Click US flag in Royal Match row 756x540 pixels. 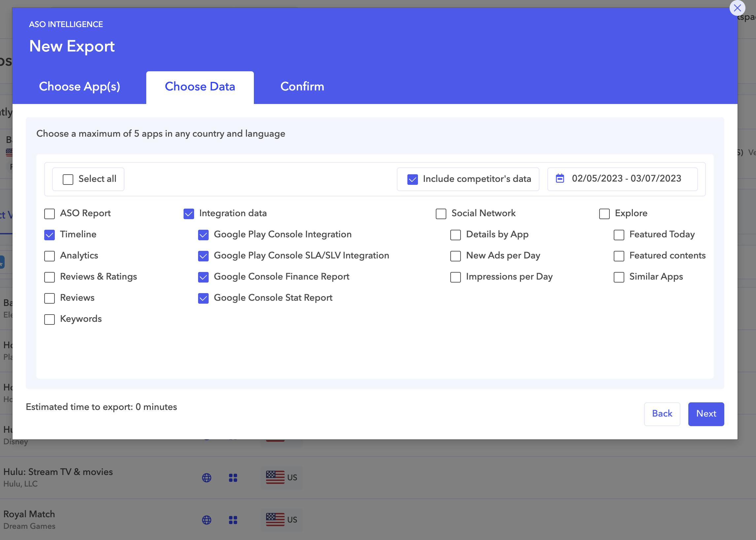[x=275, y=520]
